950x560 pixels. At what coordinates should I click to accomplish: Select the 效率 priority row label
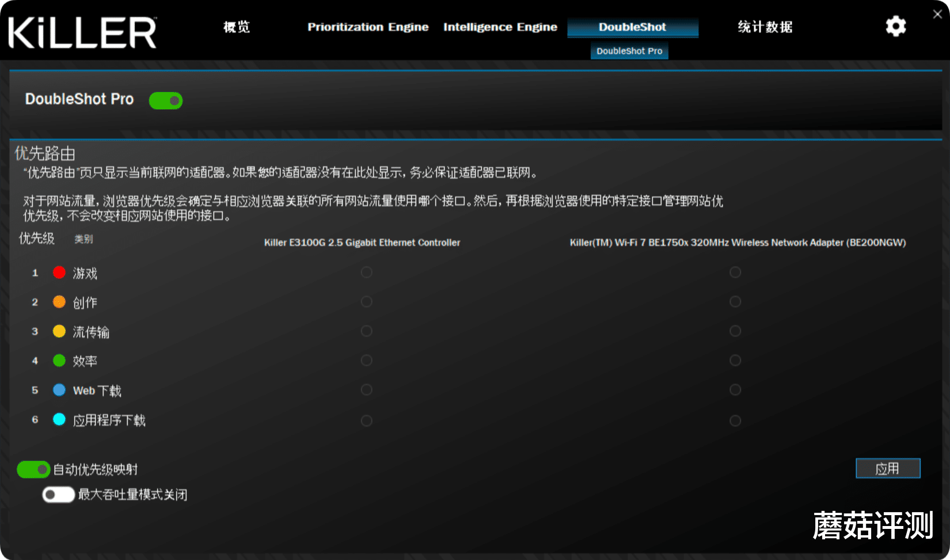85,361
